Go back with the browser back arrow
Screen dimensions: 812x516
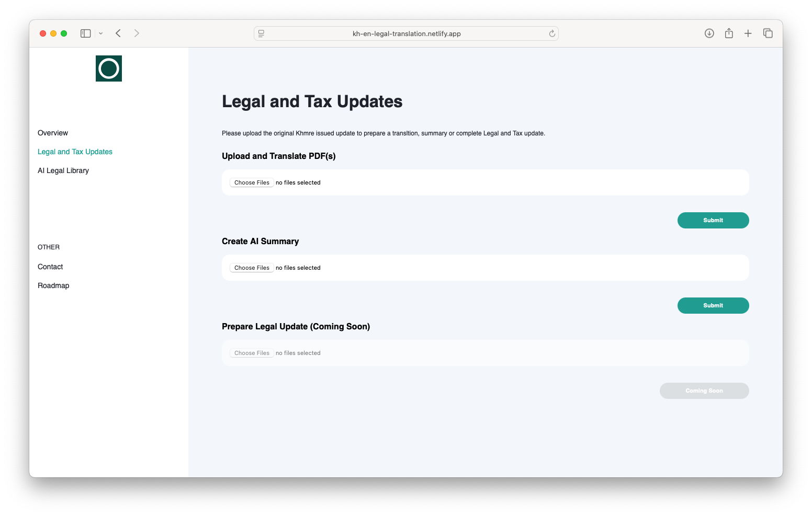118,33
